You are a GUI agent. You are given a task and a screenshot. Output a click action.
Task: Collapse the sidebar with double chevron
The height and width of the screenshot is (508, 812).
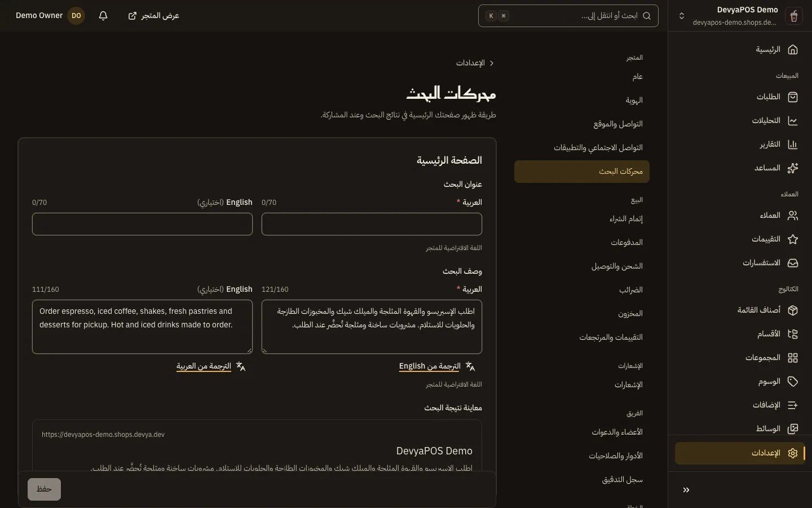click(x=686, y=490)
